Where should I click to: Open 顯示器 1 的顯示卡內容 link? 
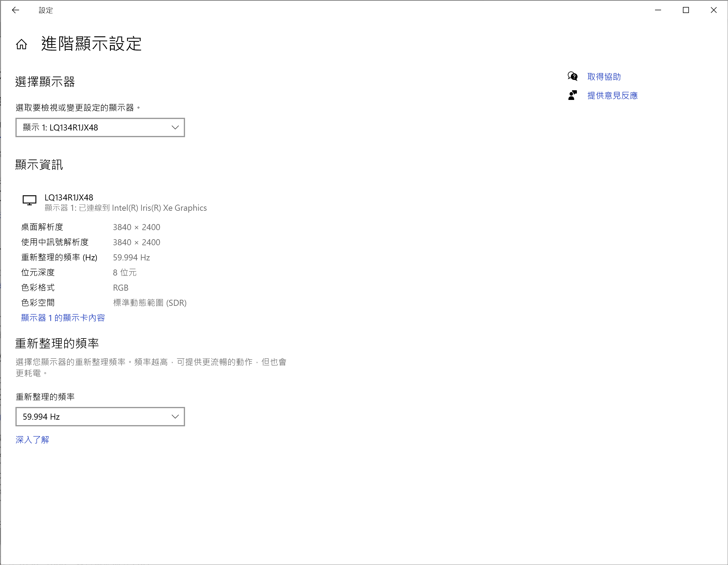pyautogui.click(x=63, y=318)
